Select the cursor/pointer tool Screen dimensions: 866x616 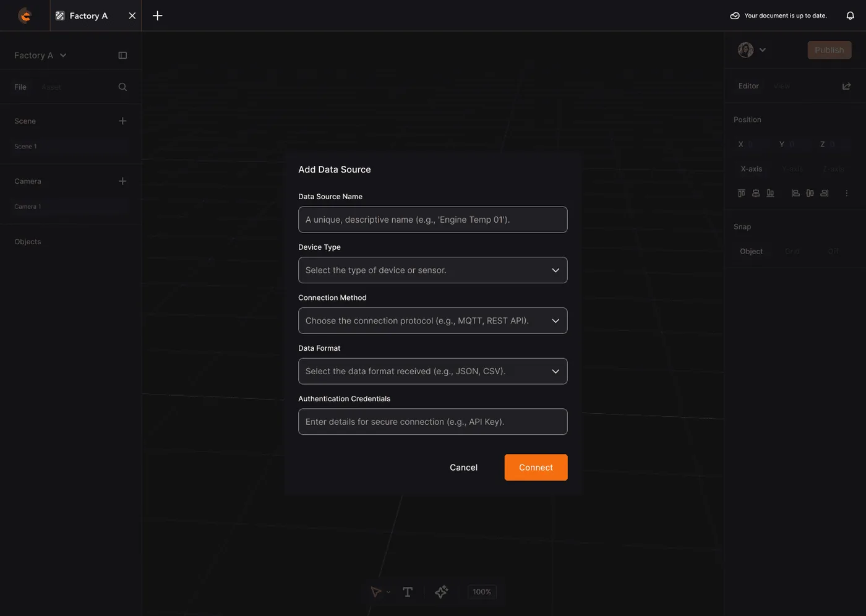click(x=375, y=592)
